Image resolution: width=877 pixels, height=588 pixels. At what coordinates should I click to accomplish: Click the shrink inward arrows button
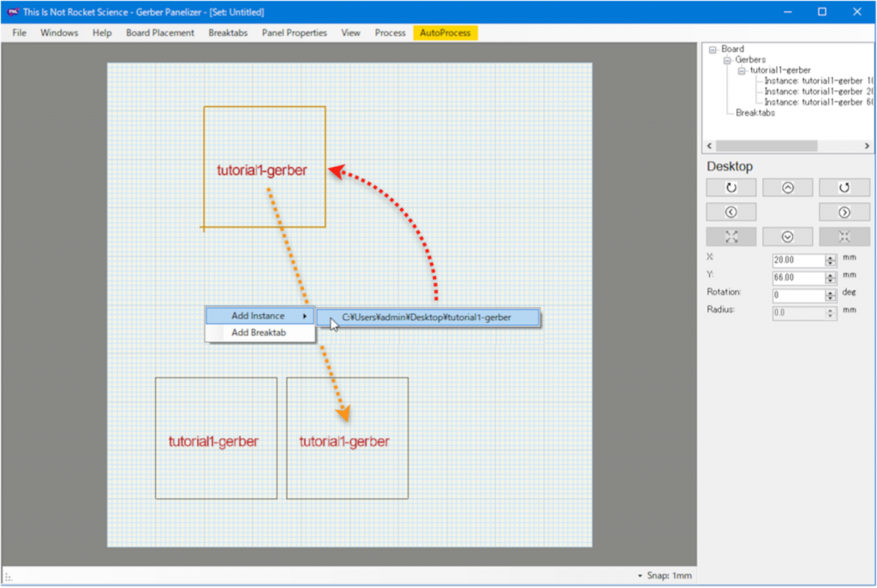click(844, 237)
